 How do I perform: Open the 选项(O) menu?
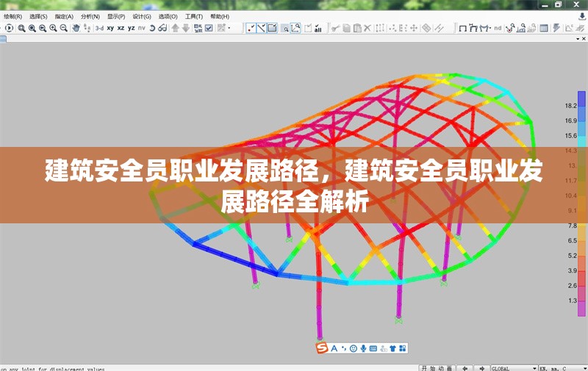168,16
